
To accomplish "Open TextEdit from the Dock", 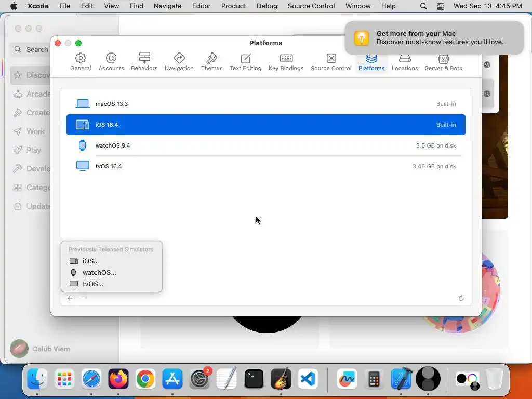I will coord(227,379).
